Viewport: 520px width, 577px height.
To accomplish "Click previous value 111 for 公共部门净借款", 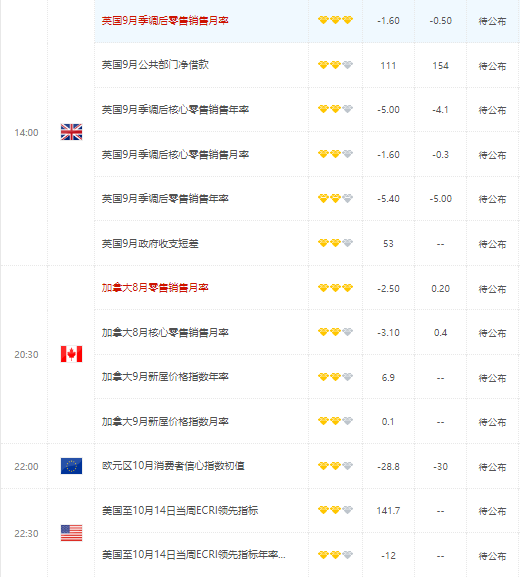I will point(388,66).
